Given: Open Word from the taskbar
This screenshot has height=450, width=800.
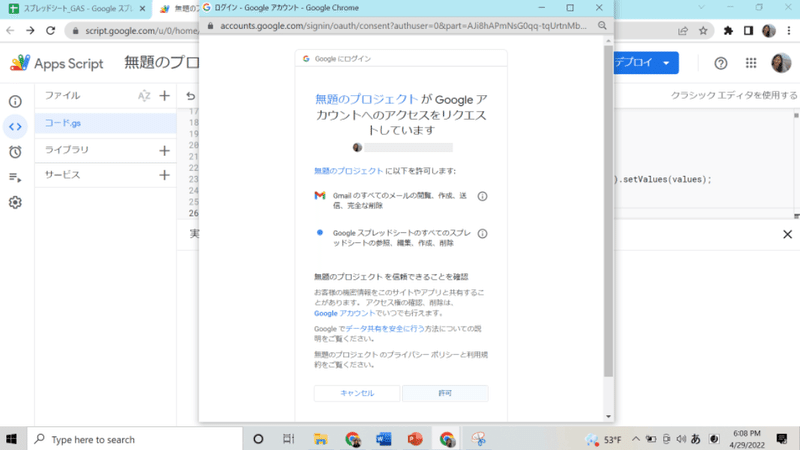Looking at the screenshot, I should (384, 439).
